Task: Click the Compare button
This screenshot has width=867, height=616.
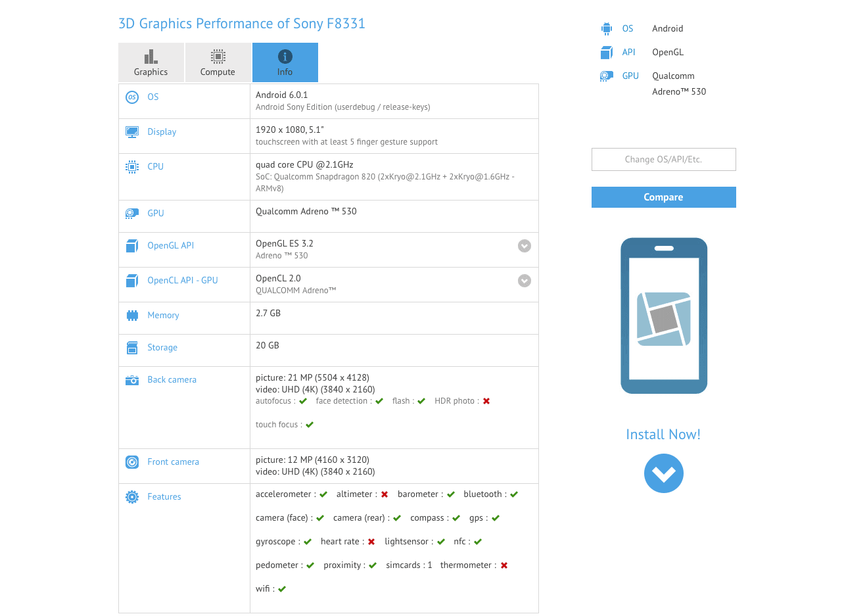Action: point(664,197)
